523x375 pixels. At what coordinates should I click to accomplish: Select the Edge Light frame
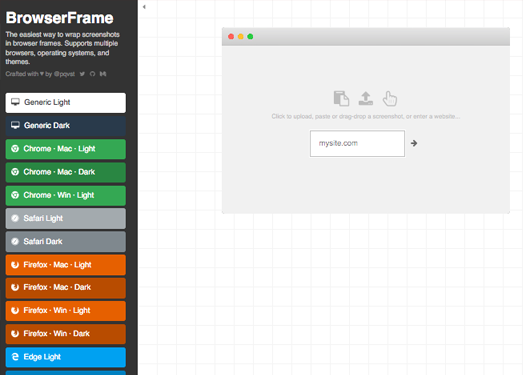point(66,357)
